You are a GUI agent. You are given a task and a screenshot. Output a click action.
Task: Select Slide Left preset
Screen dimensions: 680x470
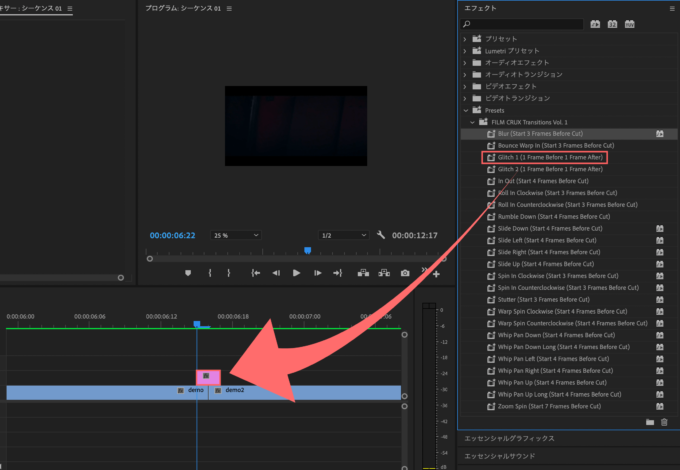point(547,240)
